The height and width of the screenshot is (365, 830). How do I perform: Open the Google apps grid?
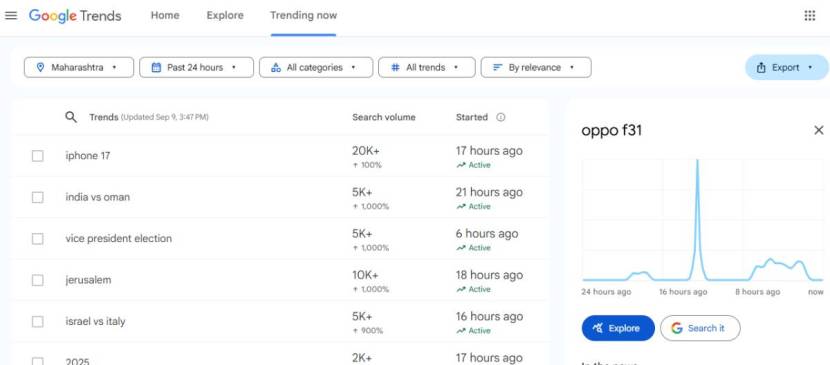[809, 15]
